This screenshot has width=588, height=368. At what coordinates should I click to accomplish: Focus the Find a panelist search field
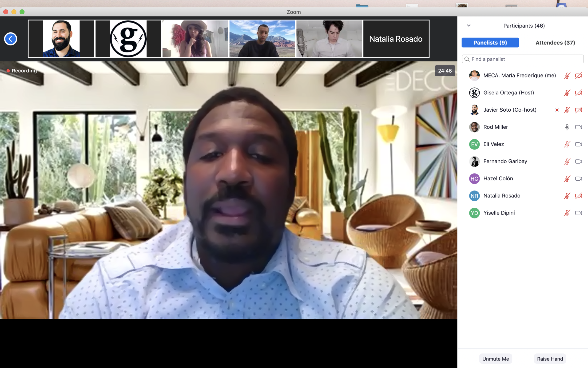coord(525,59)
